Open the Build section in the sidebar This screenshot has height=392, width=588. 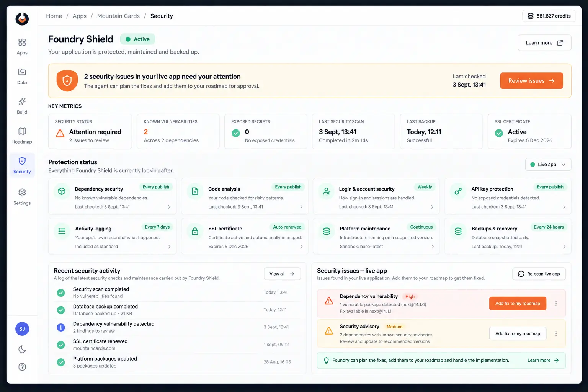click(x=22, y=106)
